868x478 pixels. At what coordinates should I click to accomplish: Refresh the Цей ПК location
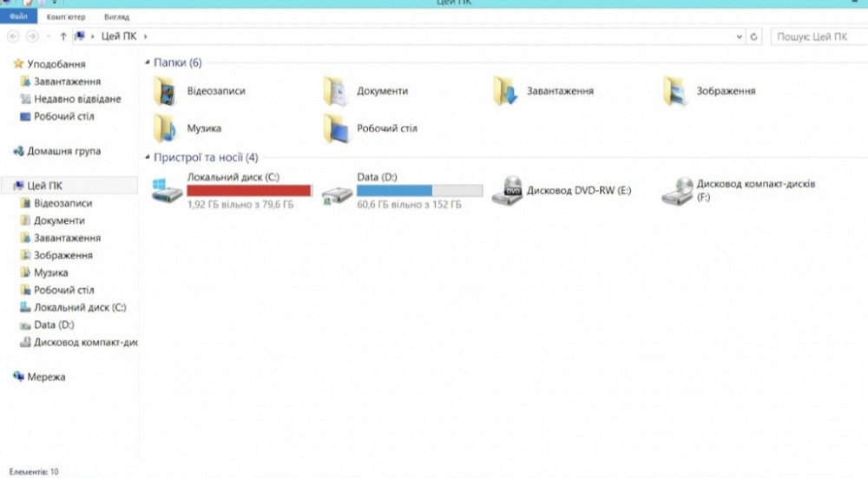pyautogui.click(x=754, y=36)
